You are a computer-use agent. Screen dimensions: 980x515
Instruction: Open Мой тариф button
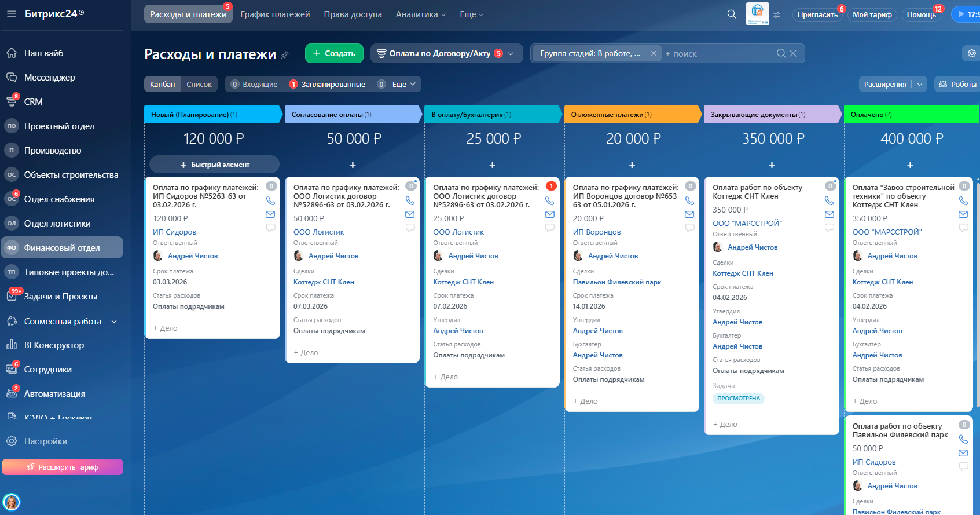click(x=872, y=14)
